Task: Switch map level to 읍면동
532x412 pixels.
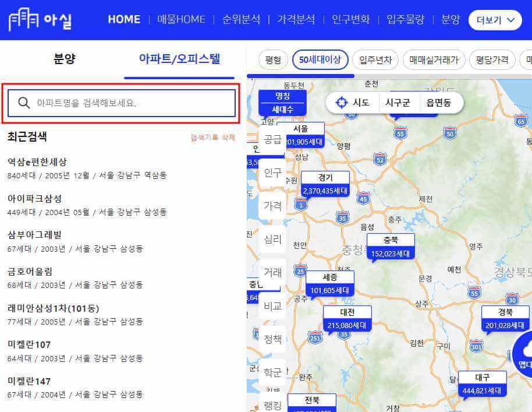Action: (x=440, y=102)
